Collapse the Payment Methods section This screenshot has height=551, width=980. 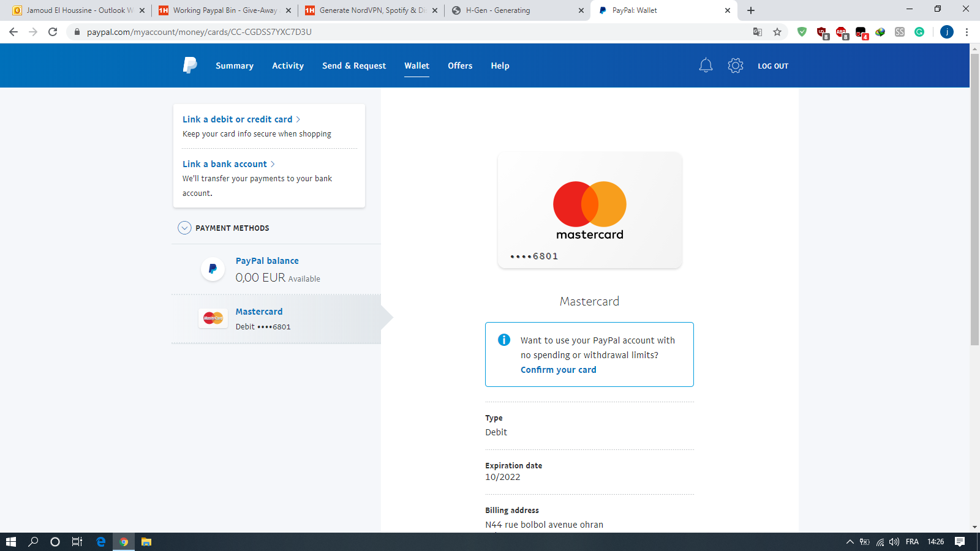pyautogui.click(x=184, y=228)
